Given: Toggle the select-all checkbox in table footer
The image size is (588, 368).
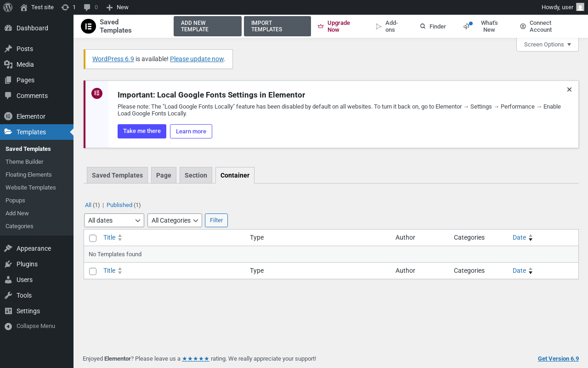Looking at the screenshot, I should [93, 271].
